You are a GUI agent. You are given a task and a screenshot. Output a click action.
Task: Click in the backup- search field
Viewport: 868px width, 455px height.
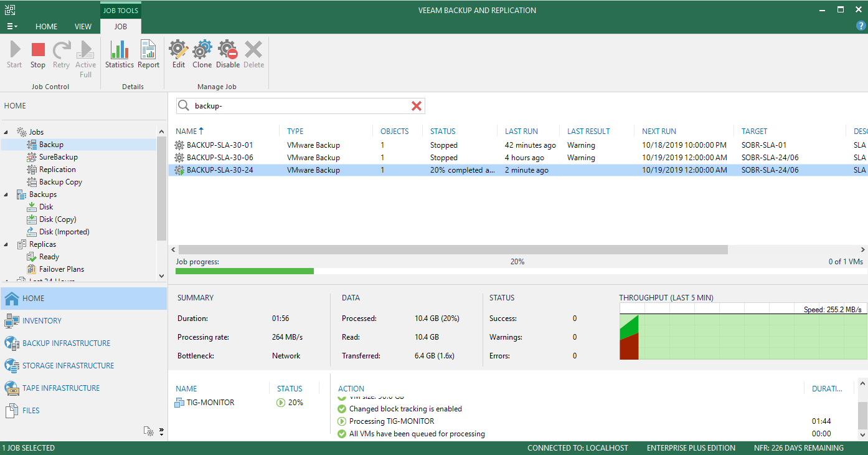coord(301,106)
